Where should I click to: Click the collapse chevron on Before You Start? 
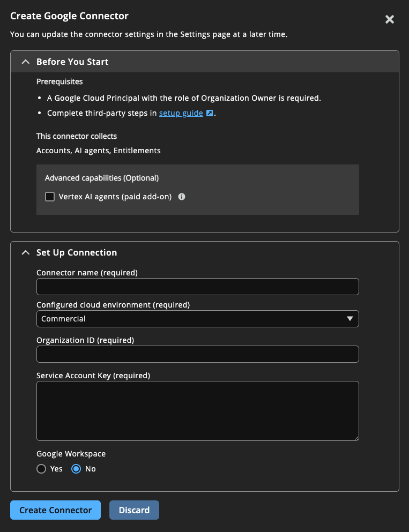[25, 62]
